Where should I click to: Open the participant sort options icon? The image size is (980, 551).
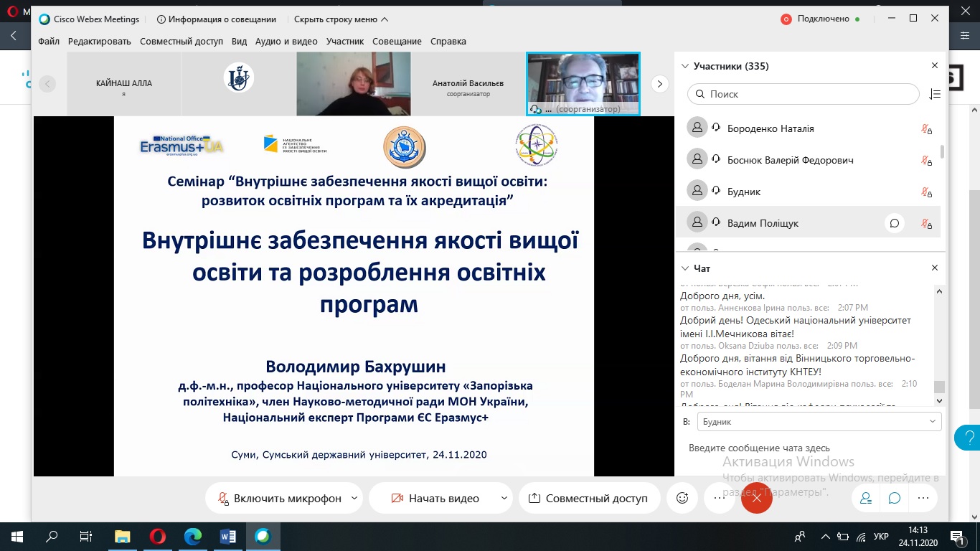pyautogui.click(x=934, y=94)
